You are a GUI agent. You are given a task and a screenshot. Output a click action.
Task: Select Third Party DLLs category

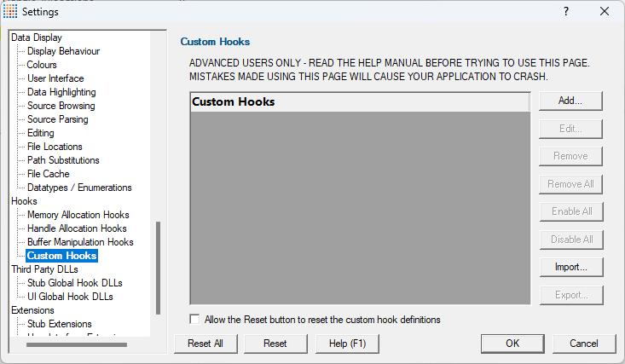coord(44,269)
